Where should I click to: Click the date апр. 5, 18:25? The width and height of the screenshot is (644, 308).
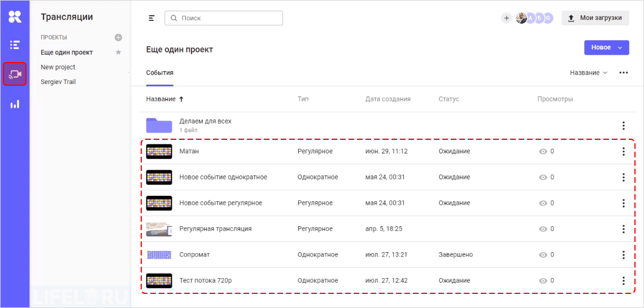click(x=384, y=229)
